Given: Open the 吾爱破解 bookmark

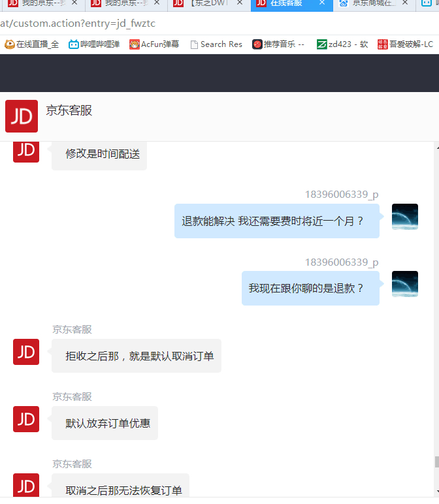Looking at the screenshot, I should tap(406, 44).
